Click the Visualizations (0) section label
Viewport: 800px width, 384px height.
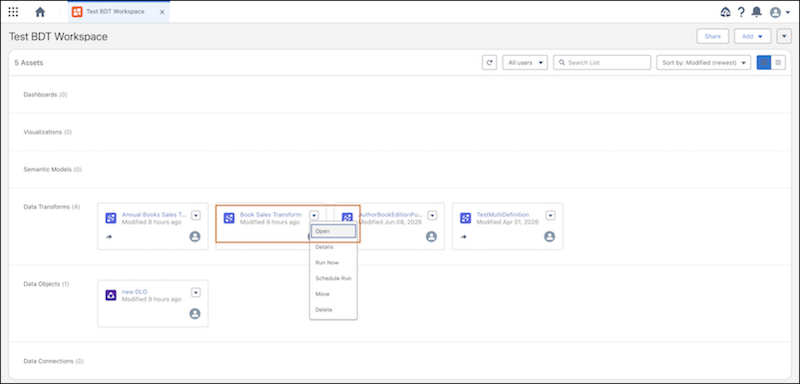(x=48, y=132)
